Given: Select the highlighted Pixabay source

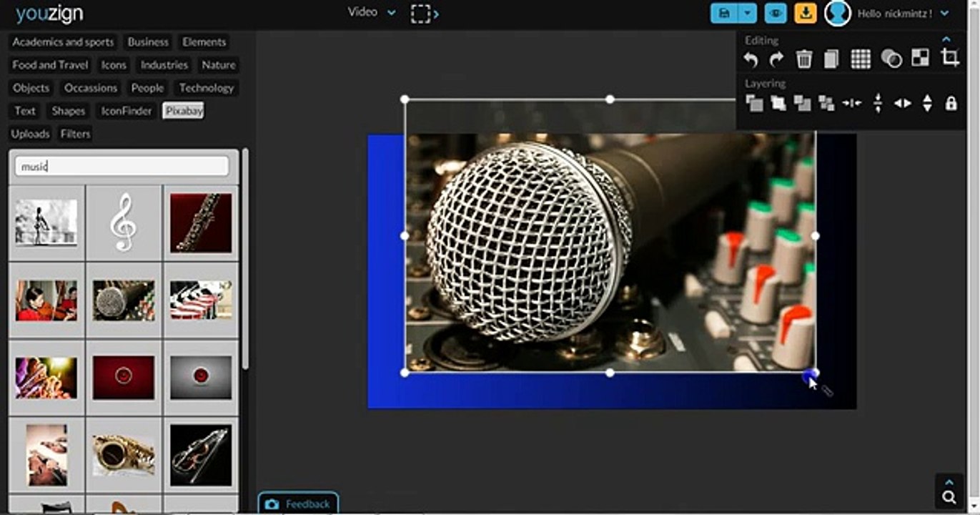Looking at the screenshot, I should 183,111.
